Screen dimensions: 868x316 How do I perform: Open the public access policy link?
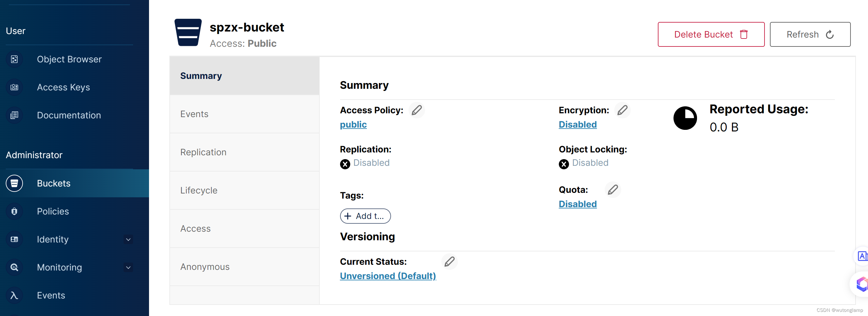[353, 125]
